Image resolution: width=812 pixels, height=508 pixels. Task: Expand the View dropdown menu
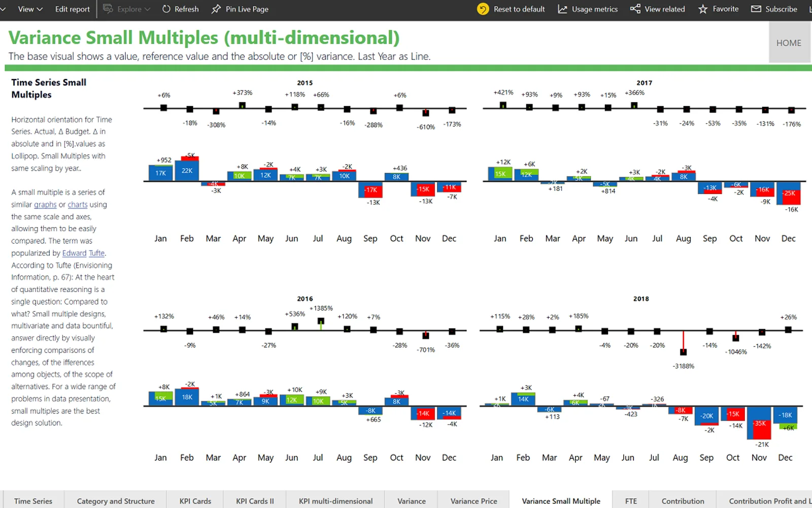[x=30, y=9]
